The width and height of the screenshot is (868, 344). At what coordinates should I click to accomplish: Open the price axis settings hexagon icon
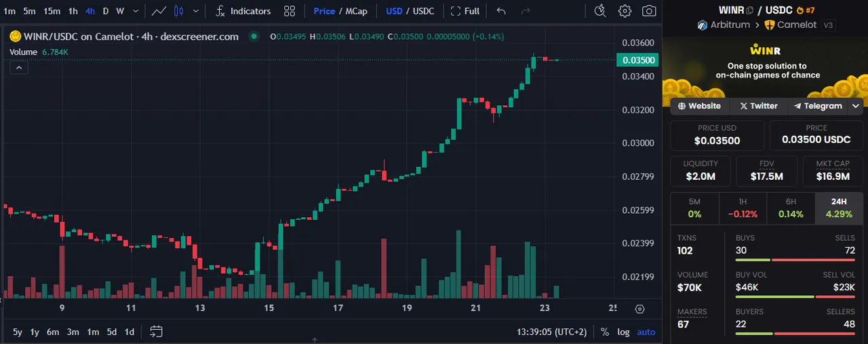pos(639,309)
